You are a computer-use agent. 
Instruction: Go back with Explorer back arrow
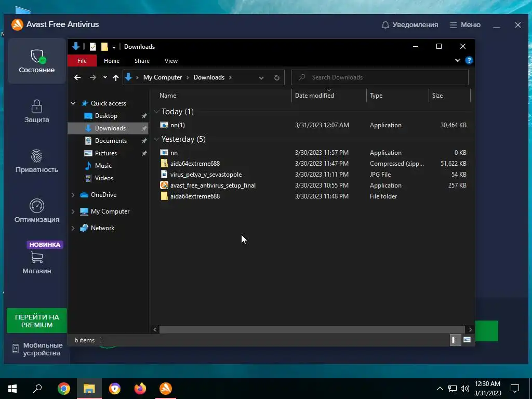coord(77,77)
